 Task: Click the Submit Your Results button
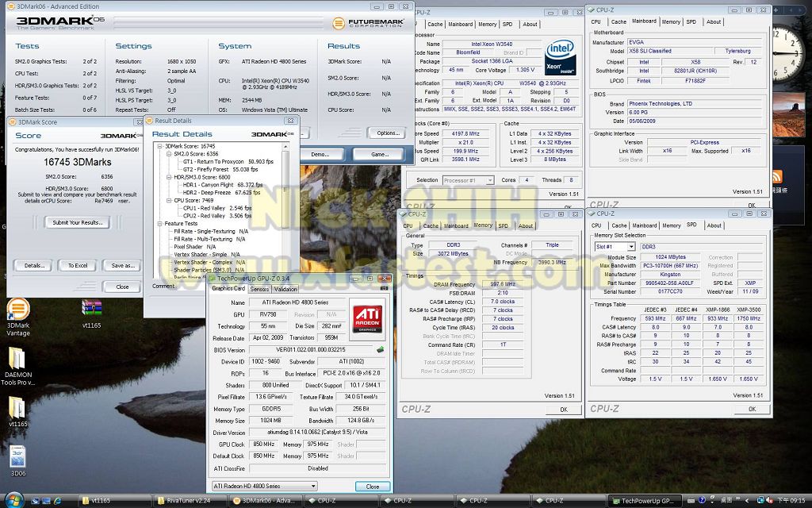pyautogui.click(x=77, y=222)
